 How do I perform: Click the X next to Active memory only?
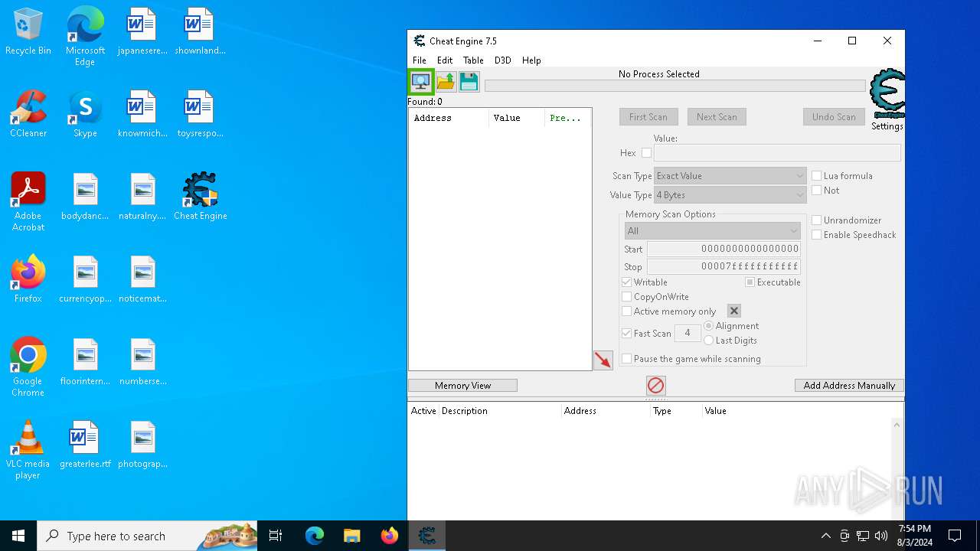[x=733, y=311]
